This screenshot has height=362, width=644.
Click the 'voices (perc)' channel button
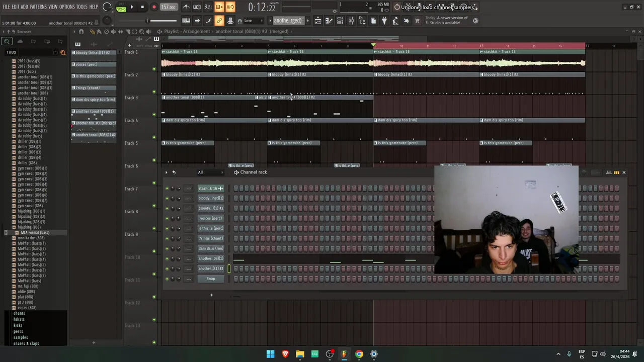211,218
